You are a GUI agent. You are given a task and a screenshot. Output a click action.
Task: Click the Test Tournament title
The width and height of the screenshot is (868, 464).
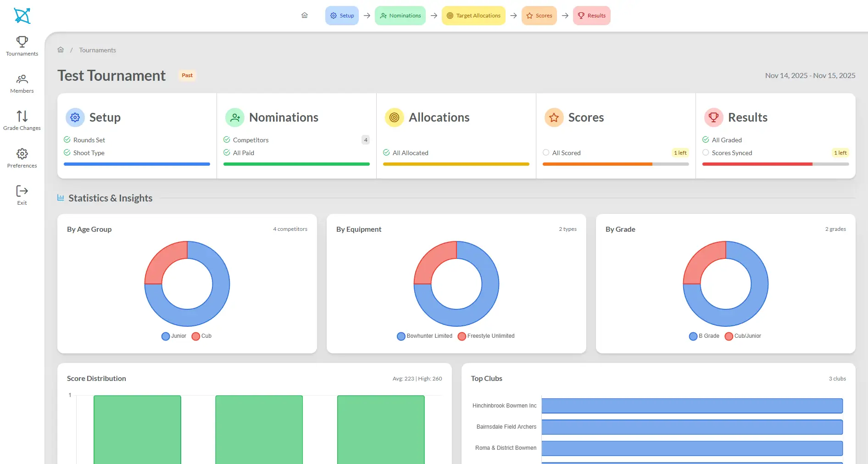pyautogui.click(x=111, y=76)
